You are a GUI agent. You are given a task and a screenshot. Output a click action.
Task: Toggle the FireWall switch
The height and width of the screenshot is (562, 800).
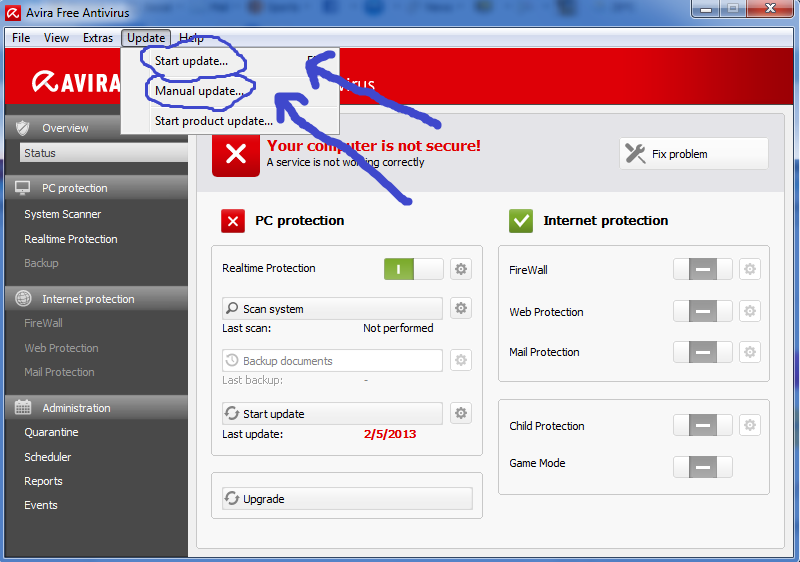pyautogui.click(x=703, y=269)
